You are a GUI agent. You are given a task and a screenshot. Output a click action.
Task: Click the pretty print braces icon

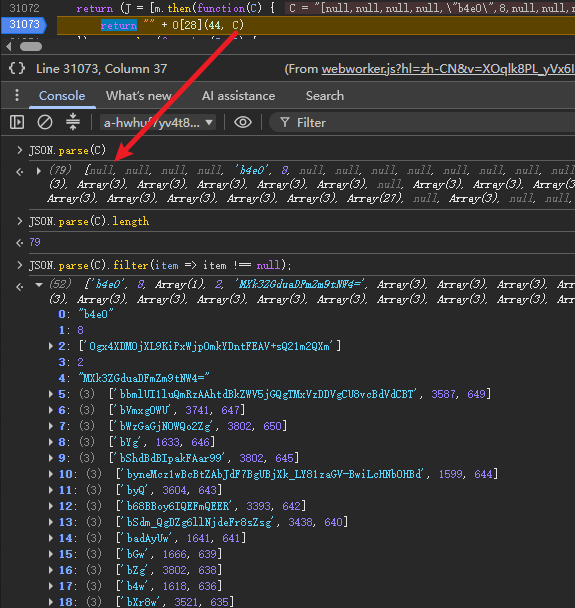click(17, 69)
